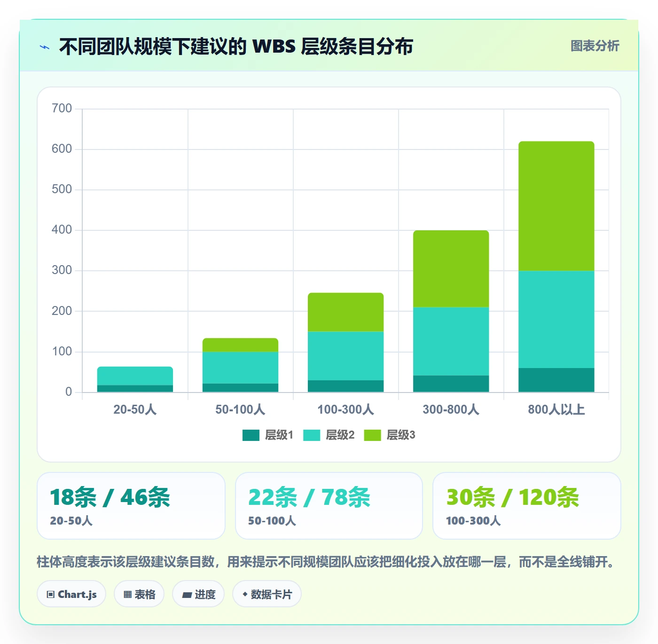Click the 800人以上 x-axis label
658x644 pixels.
tap(556, 409)
